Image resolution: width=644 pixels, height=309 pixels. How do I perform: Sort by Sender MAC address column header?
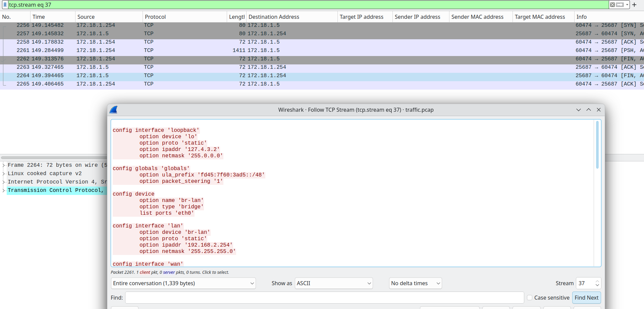click(x=481, y=17)
